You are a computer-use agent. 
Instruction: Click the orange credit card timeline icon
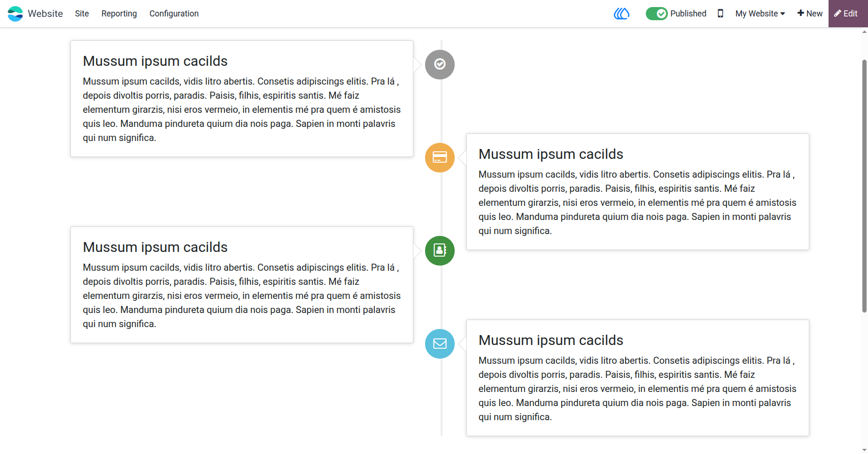tap(440, 157)
